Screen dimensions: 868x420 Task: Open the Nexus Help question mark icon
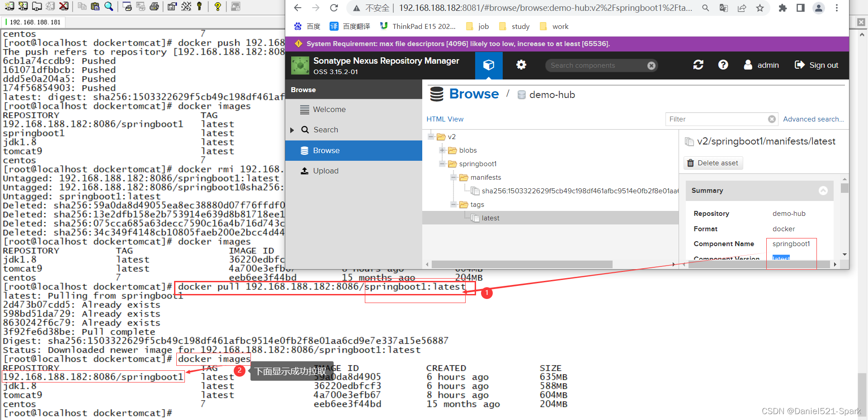pos(723,65)
